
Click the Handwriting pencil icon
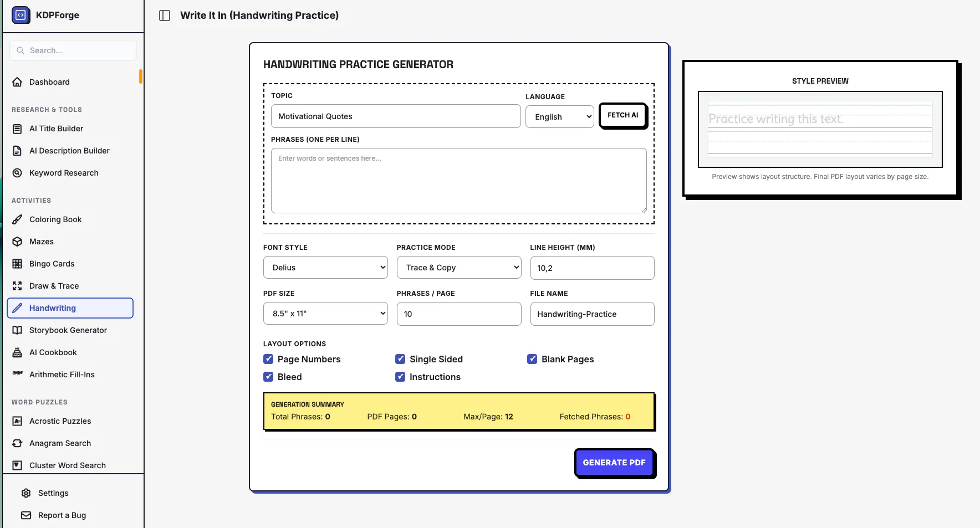[17, 308]
